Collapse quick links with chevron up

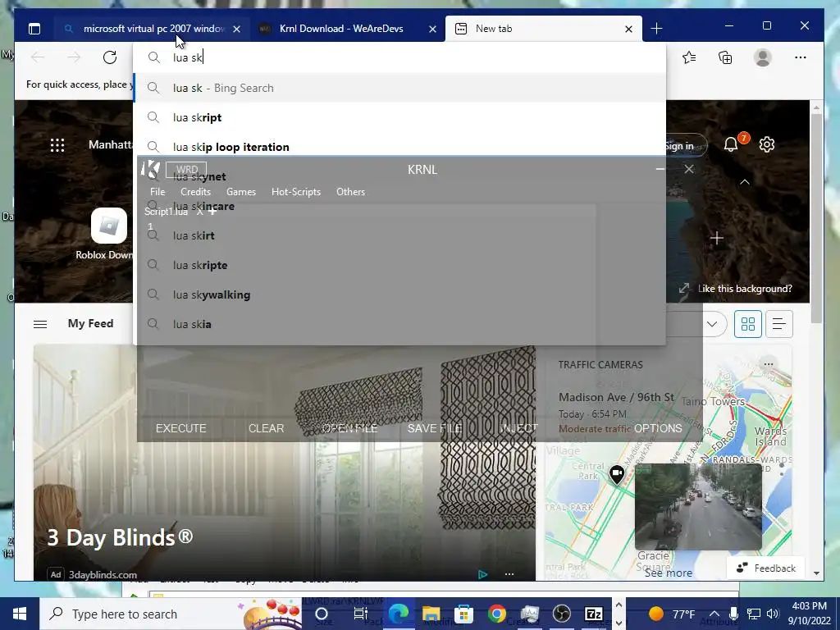tap(745, 182)
